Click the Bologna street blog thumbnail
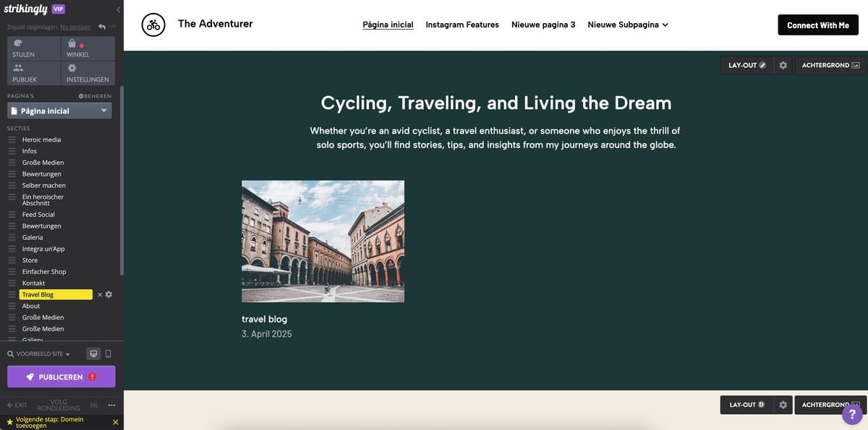This screenshot has height=430, width=868. tap(323, 241)
